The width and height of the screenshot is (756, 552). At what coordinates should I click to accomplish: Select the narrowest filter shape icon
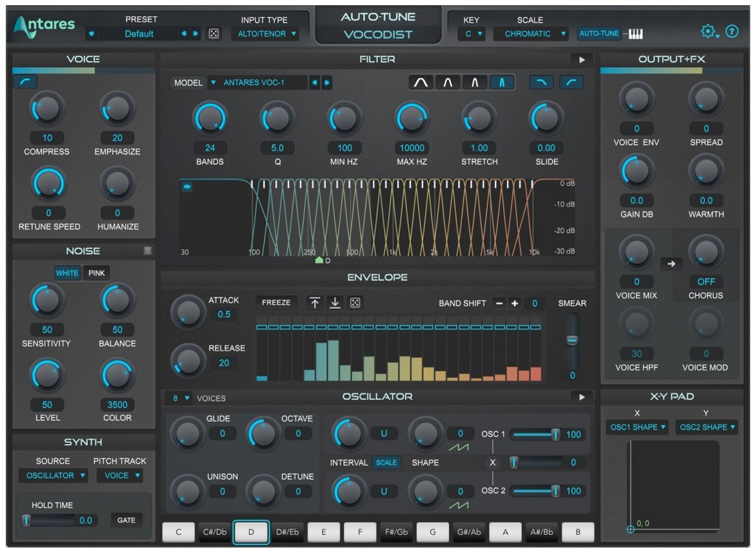pos(502,83)
